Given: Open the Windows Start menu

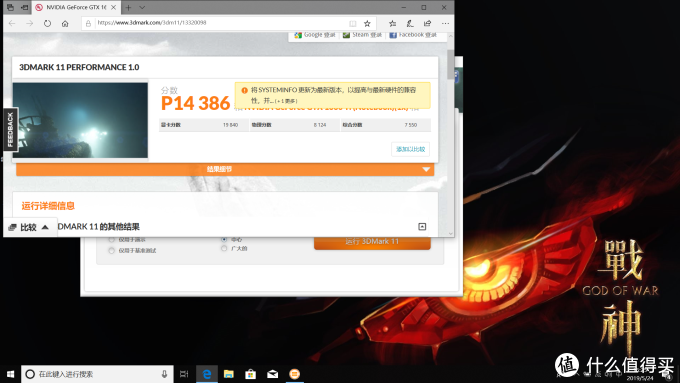Looking at the screenshot, I should click(x=10, y=374).
